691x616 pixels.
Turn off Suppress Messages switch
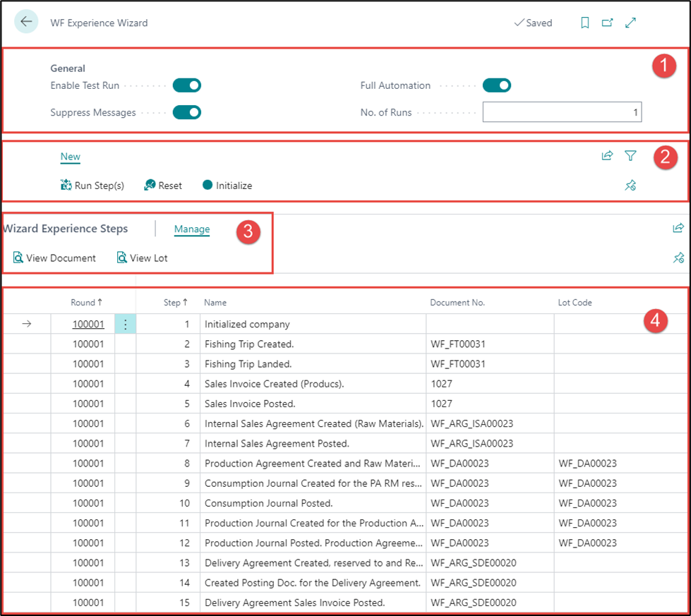[187, 112]
